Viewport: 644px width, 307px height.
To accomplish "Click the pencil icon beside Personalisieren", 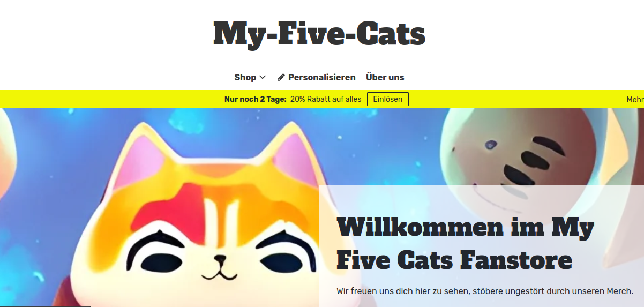I will click(281, 77).
